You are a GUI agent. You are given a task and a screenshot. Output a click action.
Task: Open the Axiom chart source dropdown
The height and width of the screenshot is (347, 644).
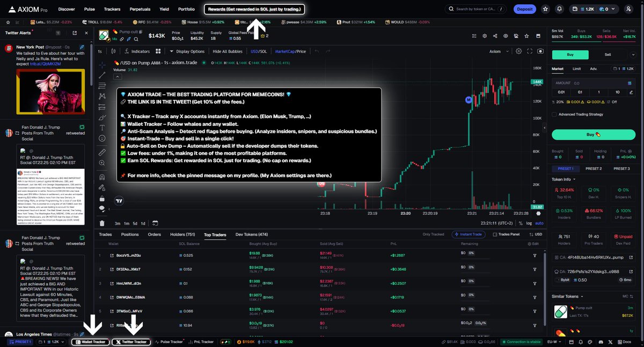point(499,52)
